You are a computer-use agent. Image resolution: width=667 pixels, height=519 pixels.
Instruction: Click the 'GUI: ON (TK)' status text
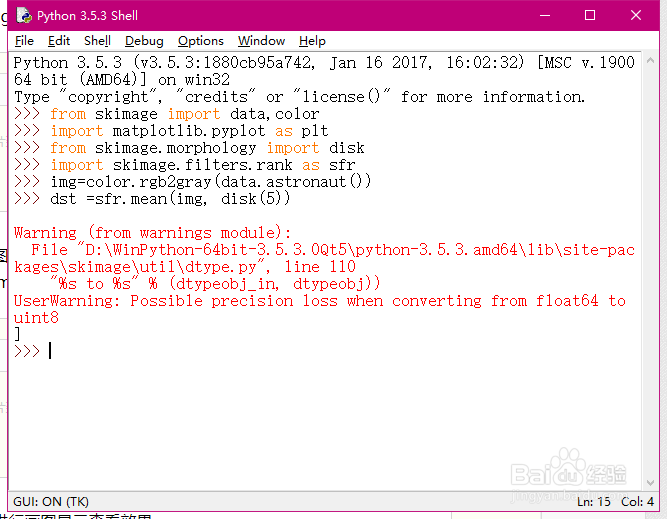51,502
